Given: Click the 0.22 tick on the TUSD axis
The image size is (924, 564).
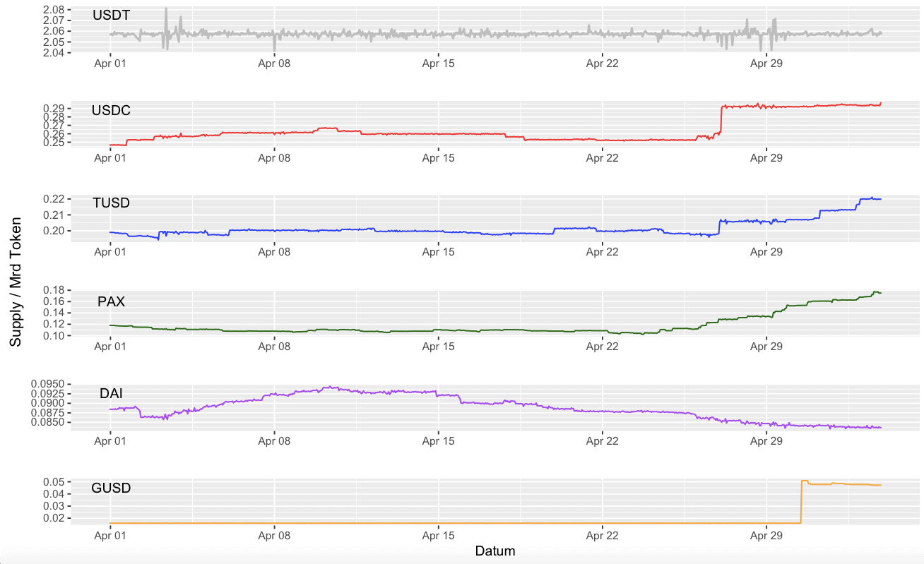Looking at the screenshot, I should [x=54, y=198].
